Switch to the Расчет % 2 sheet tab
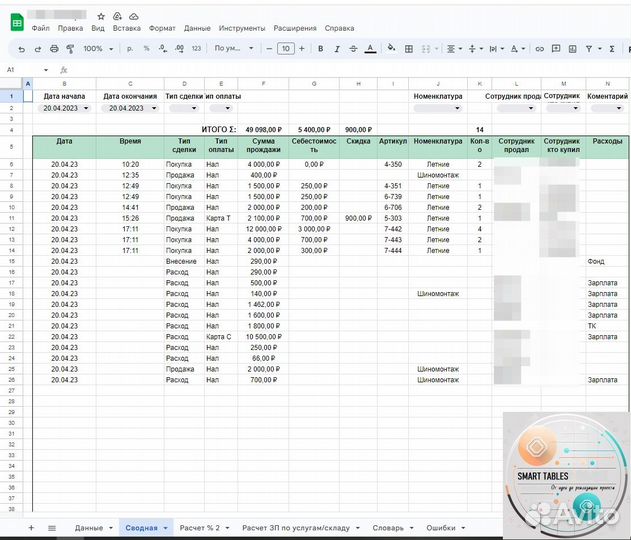Image resolution: width=631 pixels, height=540 pixels. pyautogui.click(x=204, y=528)
